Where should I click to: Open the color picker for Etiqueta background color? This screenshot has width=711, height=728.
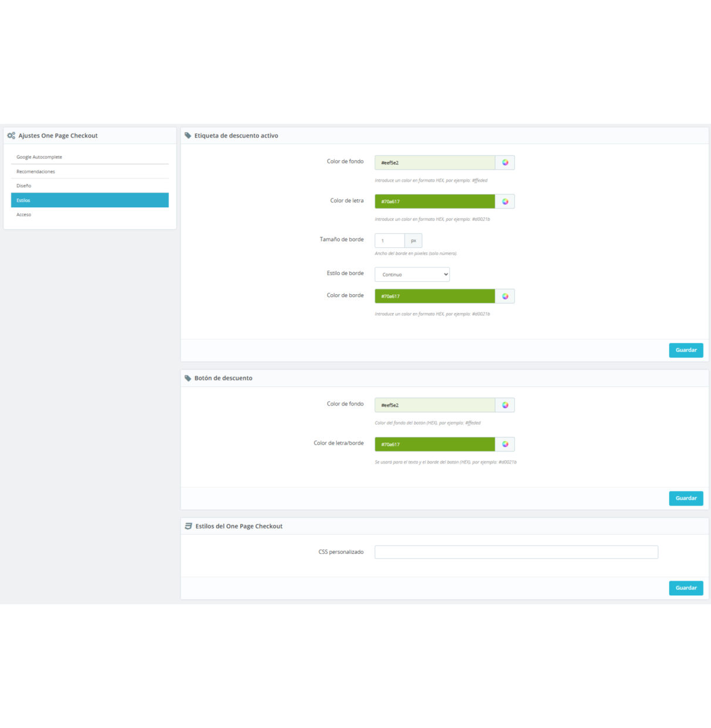click(x=505, y=163)
